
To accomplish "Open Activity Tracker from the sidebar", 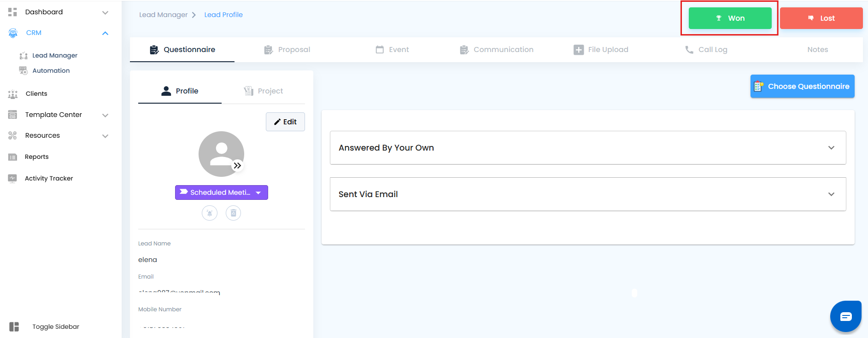I will [x=49, y=178].
